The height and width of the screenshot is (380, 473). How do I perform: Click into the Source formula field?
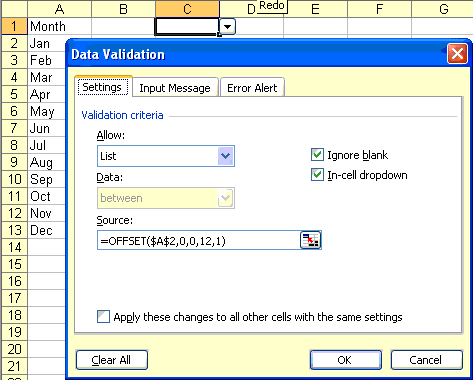coord(199,240)
